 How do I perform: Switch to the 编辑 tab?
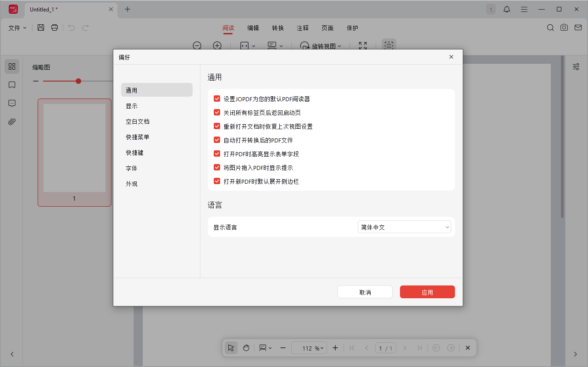pyautogui.click(x=253, y=28)
